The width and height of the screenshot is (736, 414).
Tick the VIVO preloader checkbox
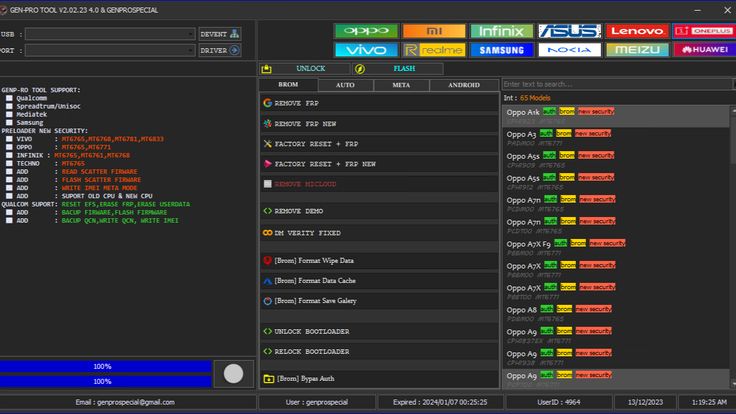coord(9,139)
